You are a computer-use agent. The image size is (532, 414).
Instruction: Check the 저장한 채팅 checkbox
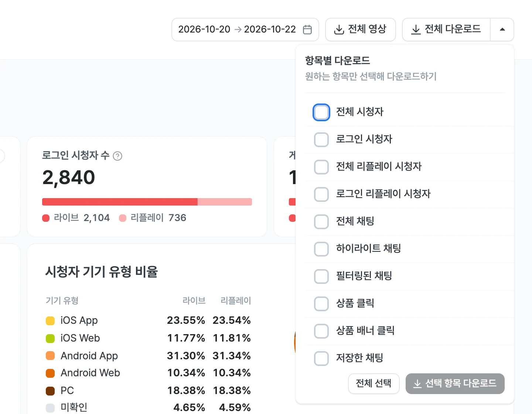pyautogui.click(x=321, y=359)
